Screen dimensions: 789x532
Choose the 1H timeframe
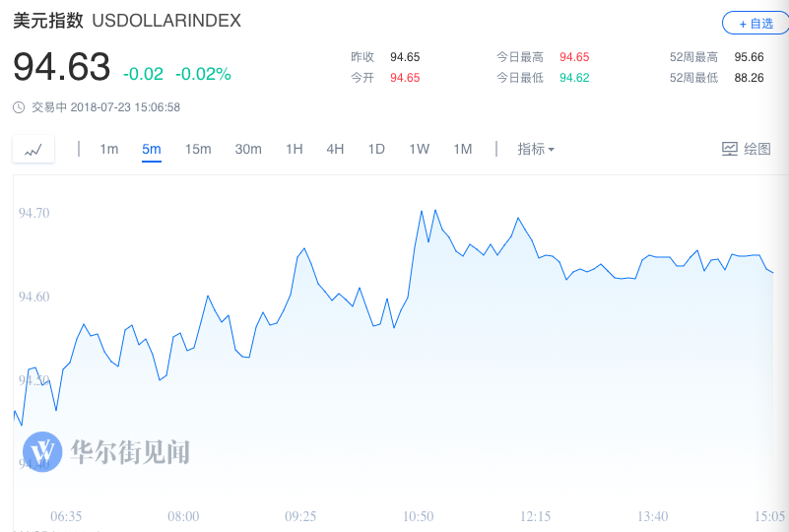295,150
